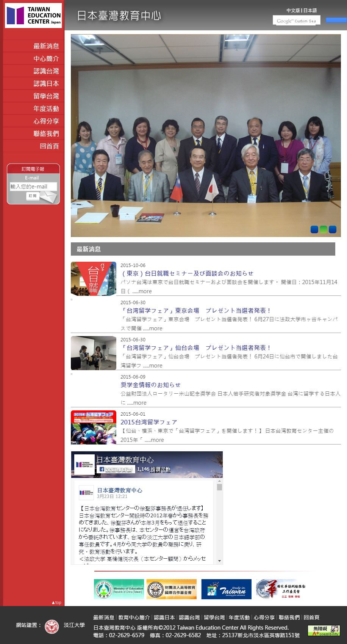Open footer link 認識日本

point(164,617)
